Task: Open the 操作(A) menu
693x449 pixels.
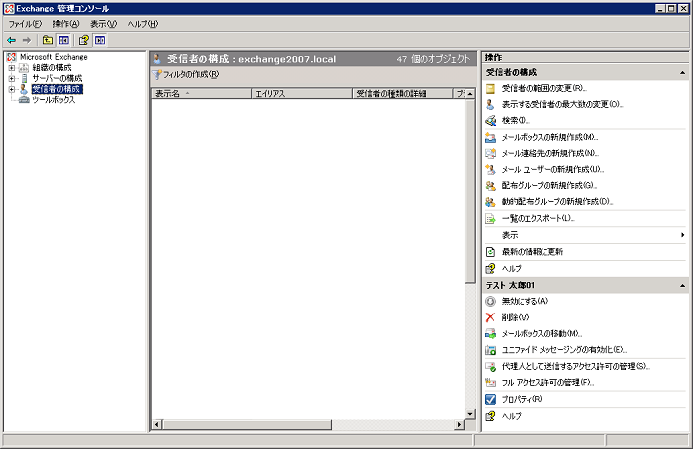Action: pos(66,24)
